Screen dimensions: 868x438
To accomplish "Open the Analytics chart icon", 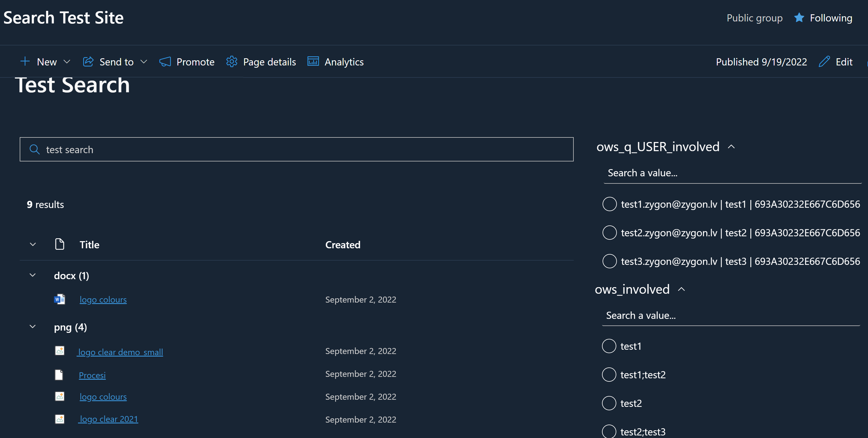I will point(313,62).
